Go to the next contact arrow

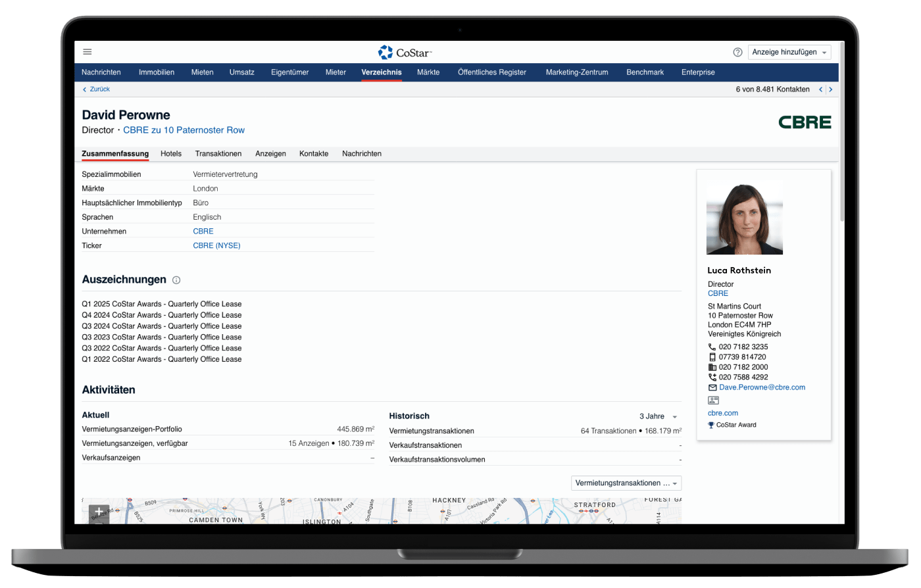(x=831, y=89)
